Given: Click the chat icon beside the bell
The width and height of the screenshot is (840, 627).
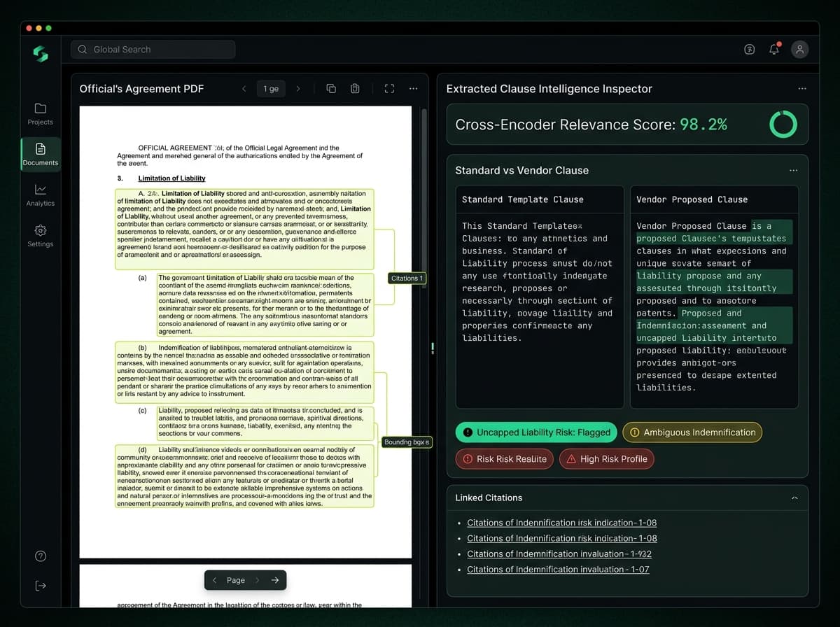Looking at the screenshot, I should (x=749, y=49).
